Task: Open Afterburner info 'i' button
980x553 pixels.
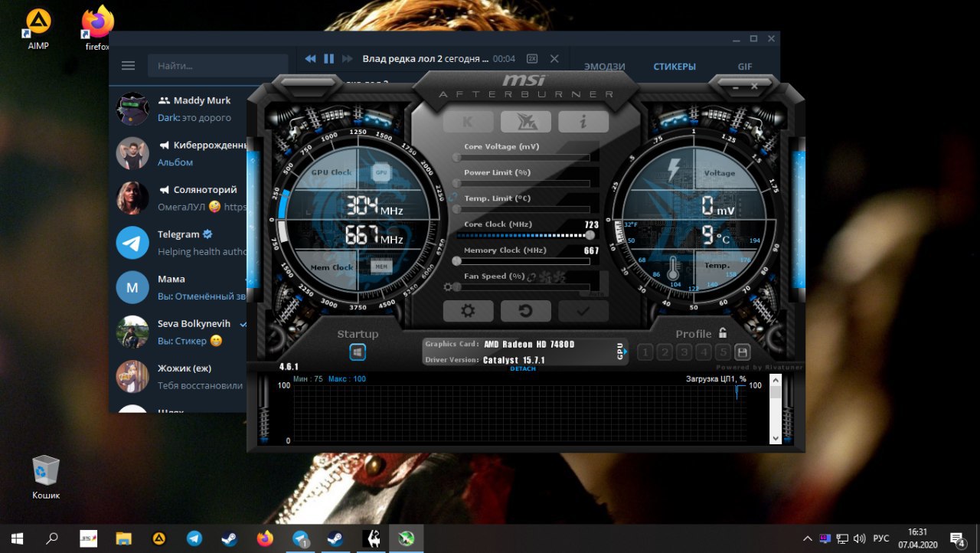Action: point(583,122)
